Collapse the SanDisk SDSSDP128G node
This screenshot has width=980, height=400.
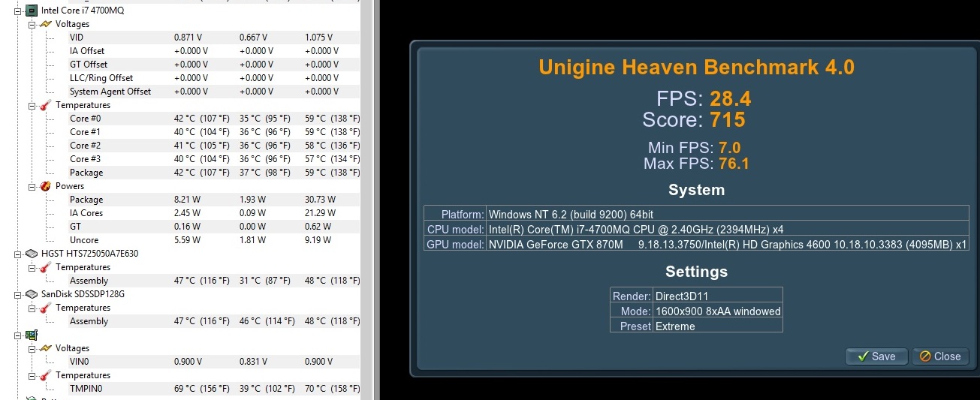tap(18, 294)
